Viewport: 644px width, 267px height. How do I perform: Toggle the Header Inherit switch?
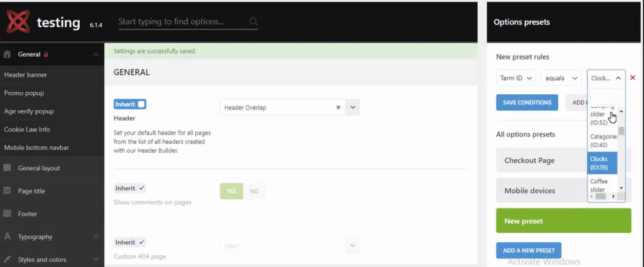pyautogui.click(x=130, y=104)
